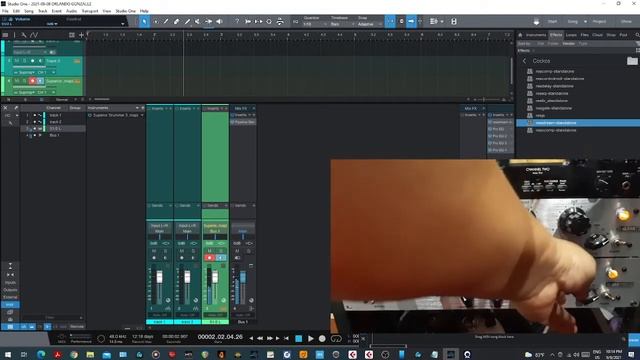The image size is (640, 360).
Task: Open the File menu
Action: (5, 11)
